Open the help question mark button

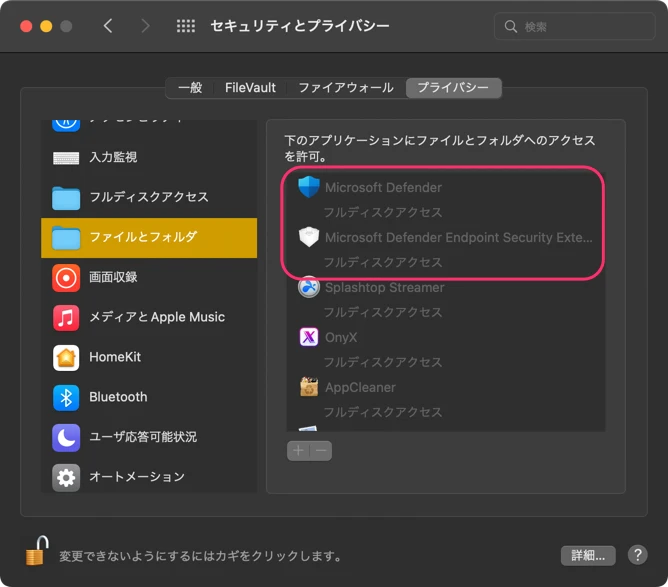click(x=637, y=555)
